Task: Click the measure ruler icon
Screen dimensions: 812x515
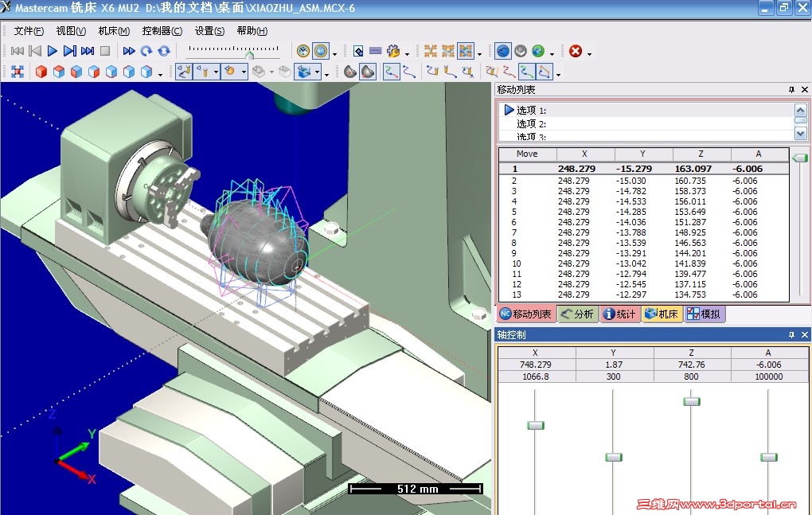Action: pos(376,51)
